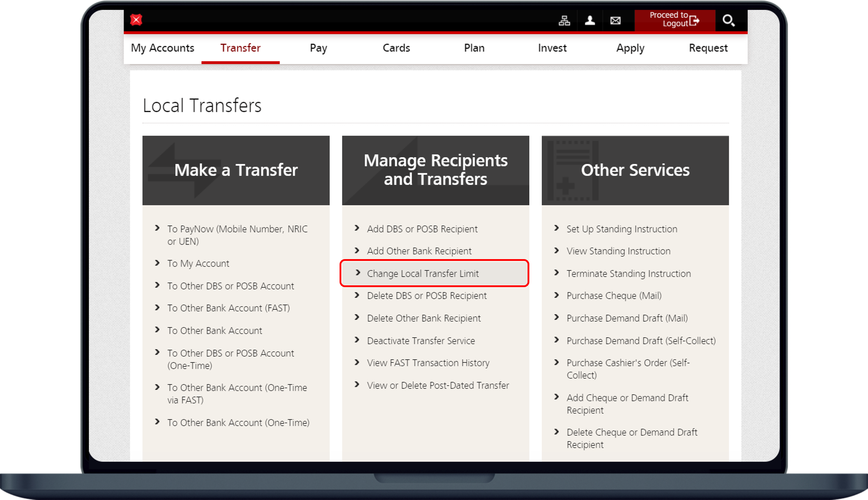The height and width of the screenshot is (500, 868).
Task: Click chevron beside Set Up Standing Instruction
Action: tap(556, 228)
